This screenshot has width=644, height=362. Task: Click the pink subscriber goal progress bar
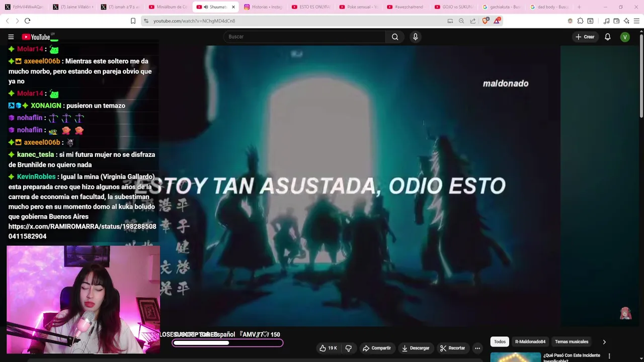pos(227,343)
